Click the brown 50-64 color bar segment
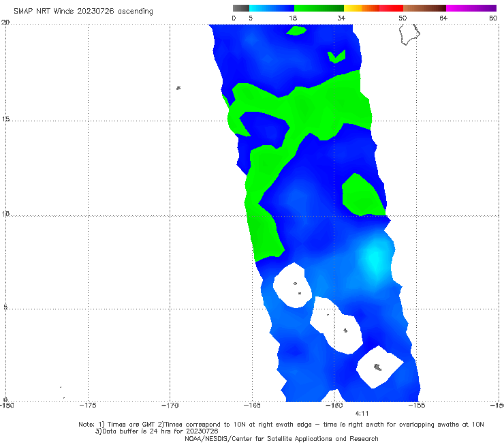The height and width of the screenshot is (443, 504). point(424,8)
